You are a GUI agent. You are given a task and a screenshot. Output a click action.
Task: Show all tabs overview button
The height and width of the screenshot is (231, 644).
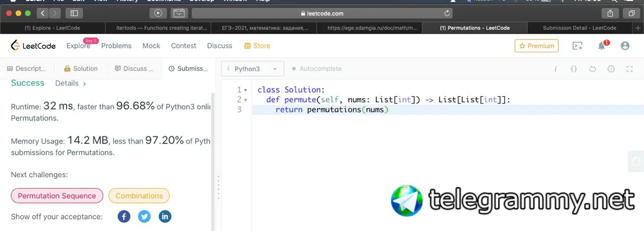(x=631, y=14)
